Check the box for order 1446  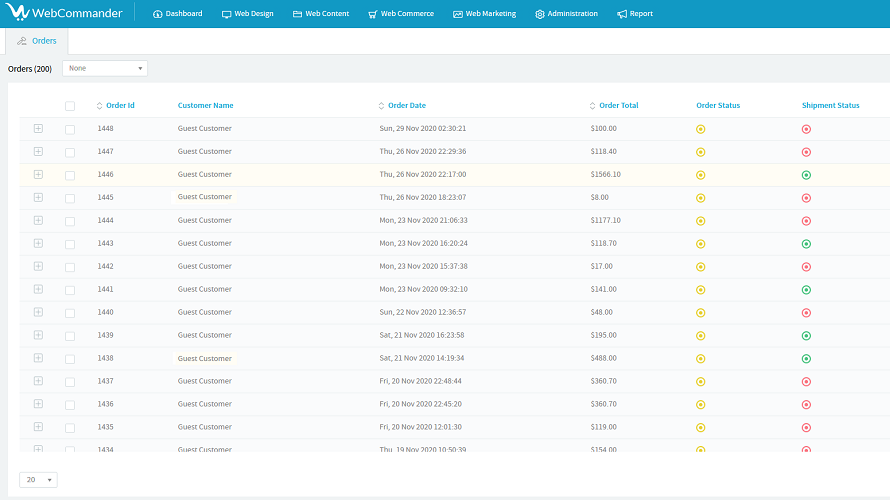[70, 175]
